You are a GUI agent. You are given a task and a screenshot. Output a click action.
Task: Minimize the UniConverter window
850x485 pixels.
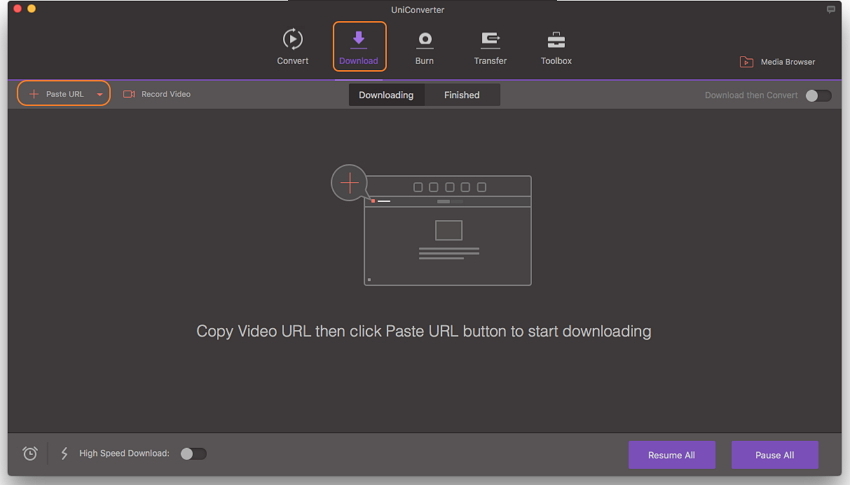(x=31, y=9)
